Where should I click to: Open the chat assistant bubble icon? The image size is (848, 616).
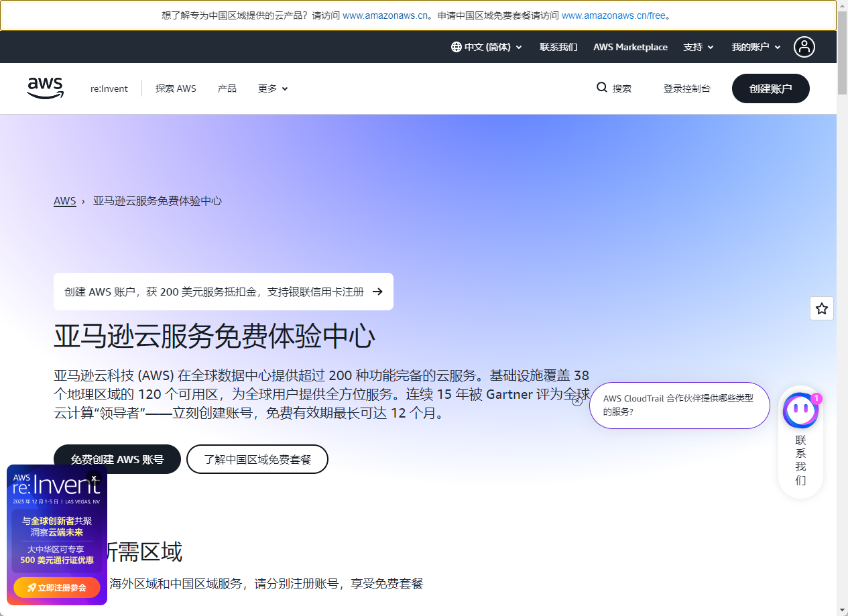[800, 410]
